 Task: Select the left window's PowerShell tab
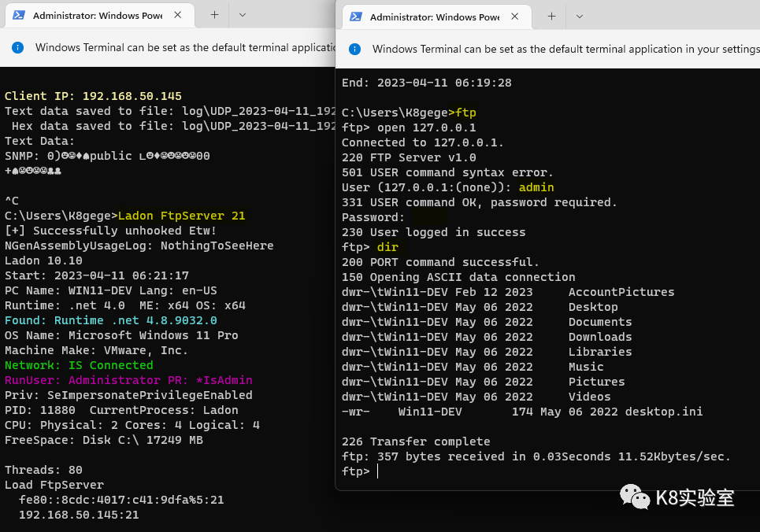pos(100,16)
